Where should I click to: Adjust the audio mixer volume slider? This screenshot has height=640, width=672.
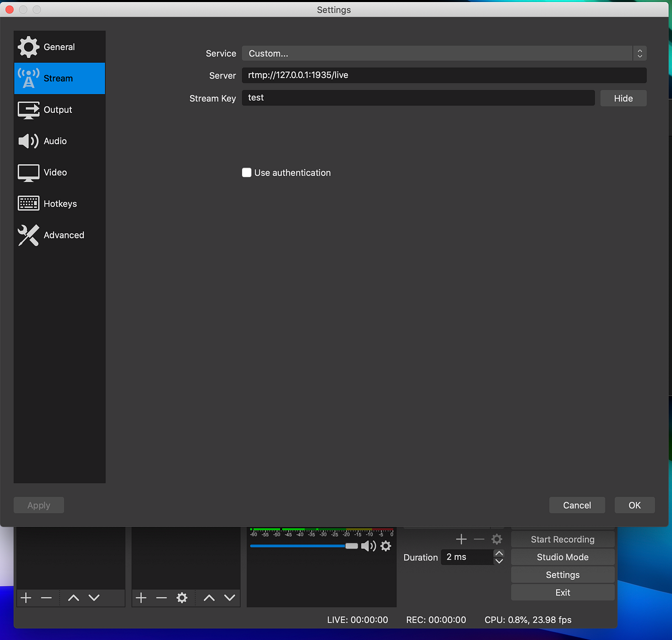click(x=351, y=546)
